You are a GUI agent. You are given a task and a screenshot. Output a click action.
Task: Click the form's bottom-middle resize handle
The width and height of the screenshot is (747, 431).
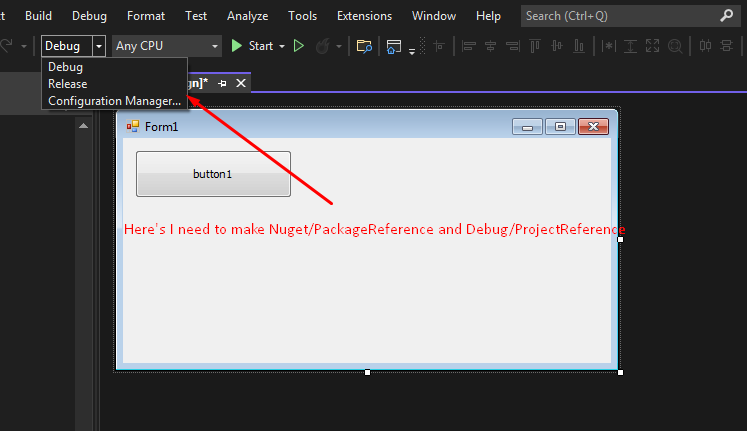(367, 372)
